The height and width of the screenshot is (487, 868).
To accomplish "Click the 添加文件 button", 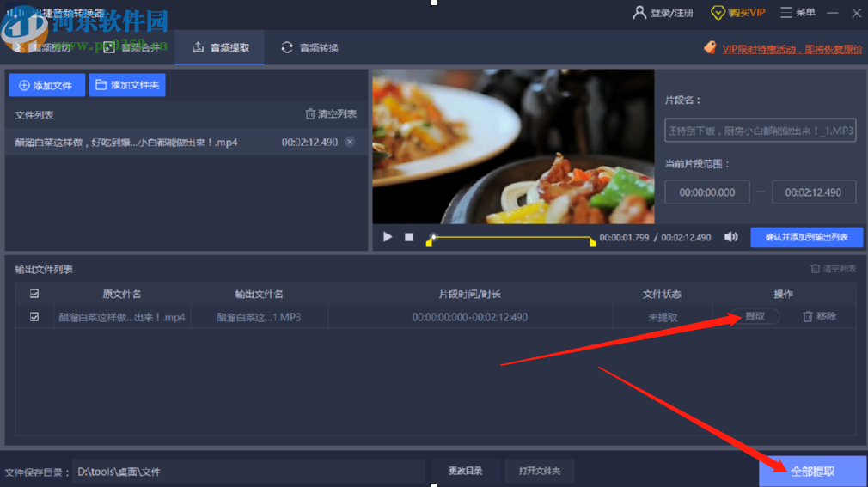I will click(47, 85).
